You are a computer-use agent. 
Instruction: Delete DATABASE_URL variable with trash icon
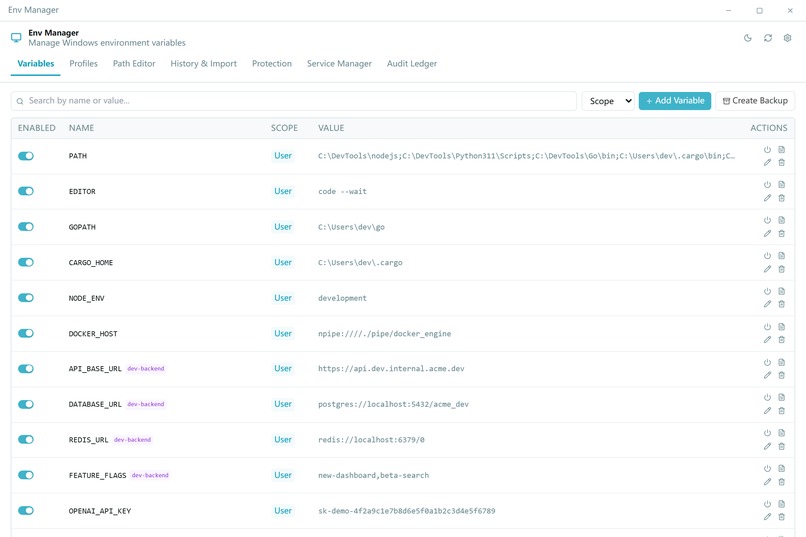[781, 411]
